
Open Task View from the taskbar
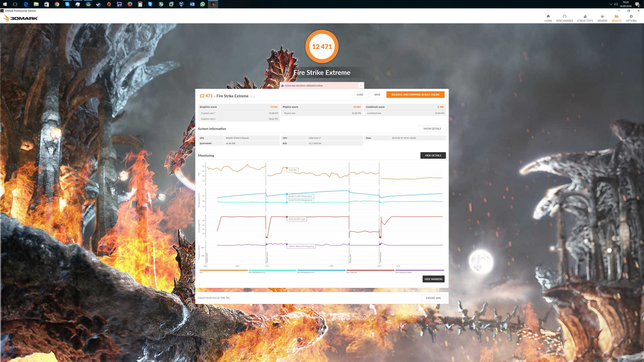pyautogui.click(x=15, y=4)
